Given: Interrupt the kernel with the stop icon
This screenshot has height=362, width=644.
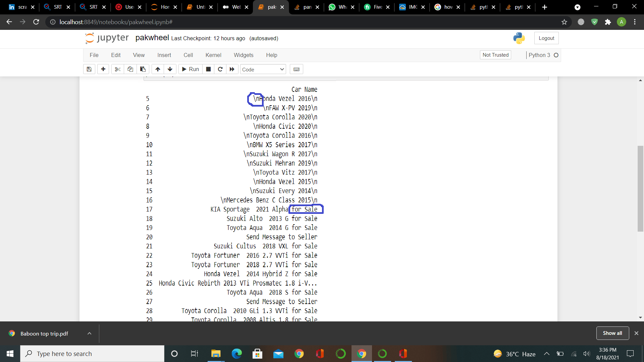Looking at the screenshot, I should coord(208,69).
